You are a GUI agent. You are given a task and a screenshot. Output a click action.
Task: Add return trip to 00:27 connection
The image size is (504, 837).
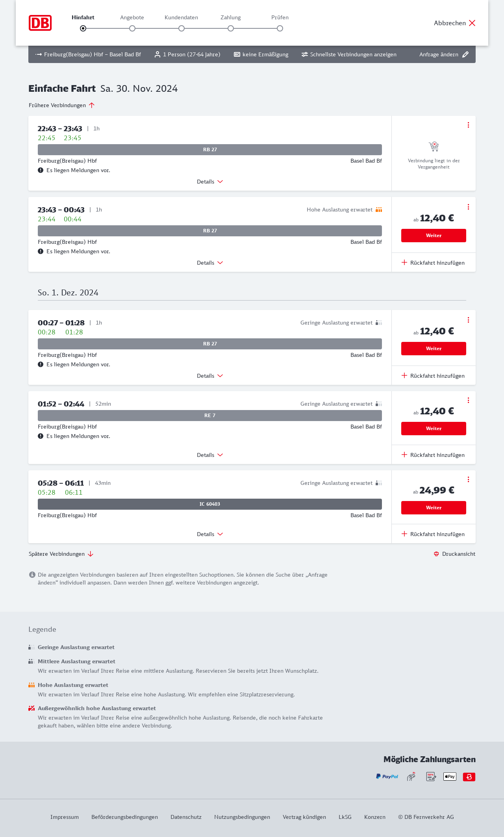point(433,376)
